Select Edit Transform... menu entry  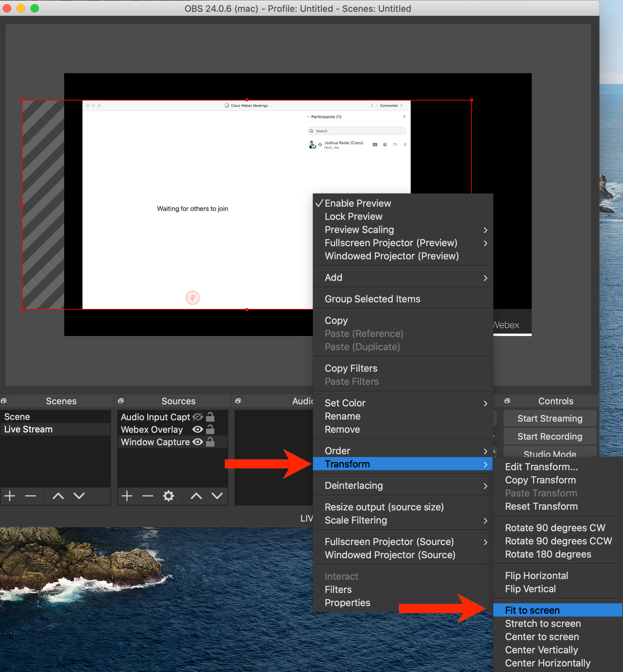click(558, 467)
